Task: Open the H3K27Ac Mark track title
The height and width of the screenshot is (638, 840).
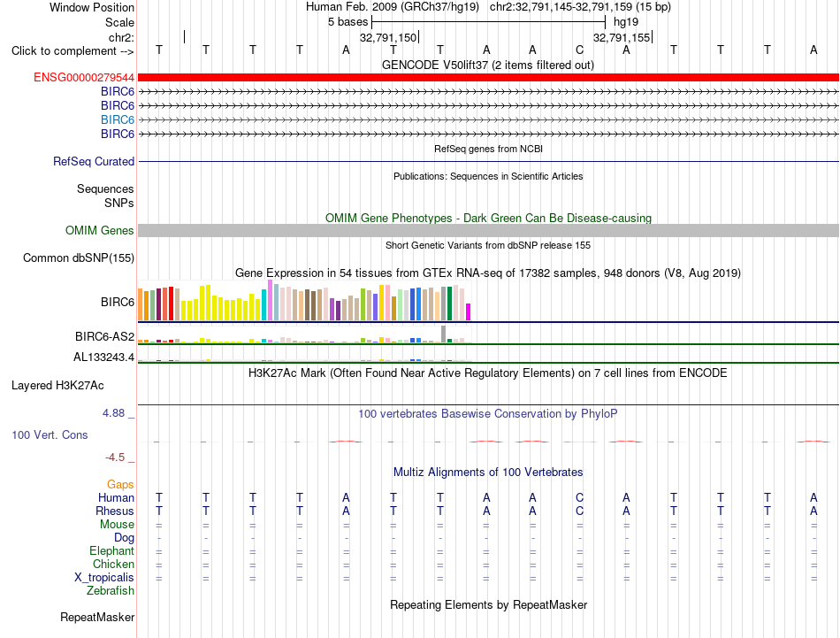Action: pos(488,373)
